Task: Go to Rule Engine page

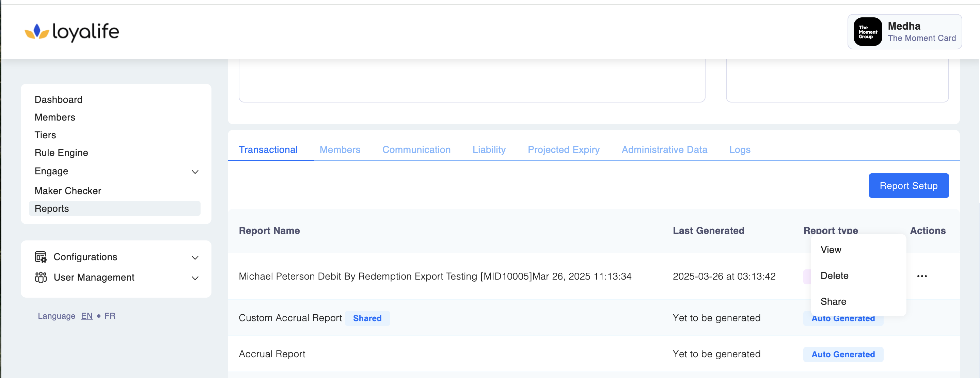Action: 61,153
